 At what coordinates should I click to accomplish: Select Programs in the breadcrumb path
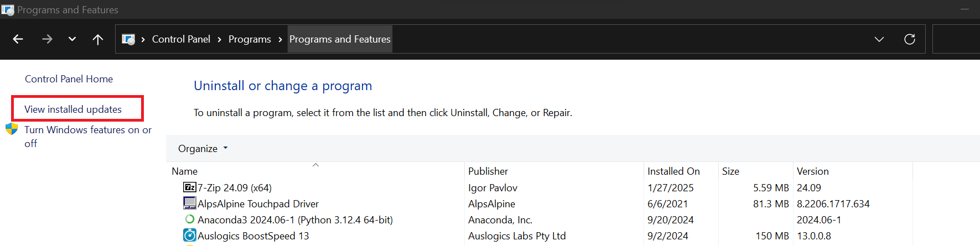(x=250, y=39)
